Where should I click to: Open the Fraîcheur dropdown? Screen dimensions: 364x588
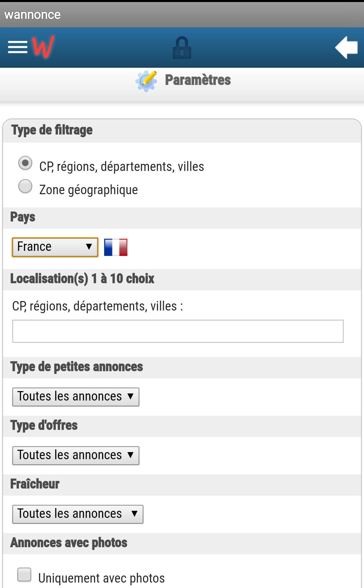coord(78,514)
